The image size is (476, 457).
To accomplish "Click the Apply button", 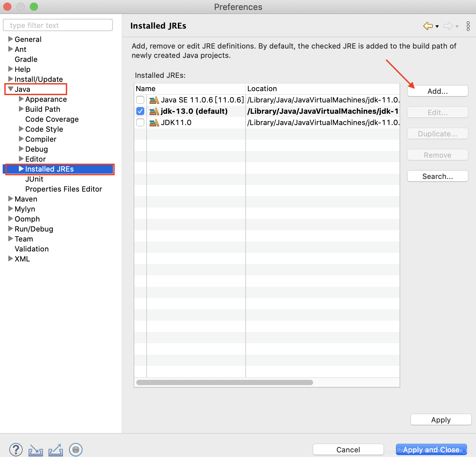I will (x=441, y=420).
